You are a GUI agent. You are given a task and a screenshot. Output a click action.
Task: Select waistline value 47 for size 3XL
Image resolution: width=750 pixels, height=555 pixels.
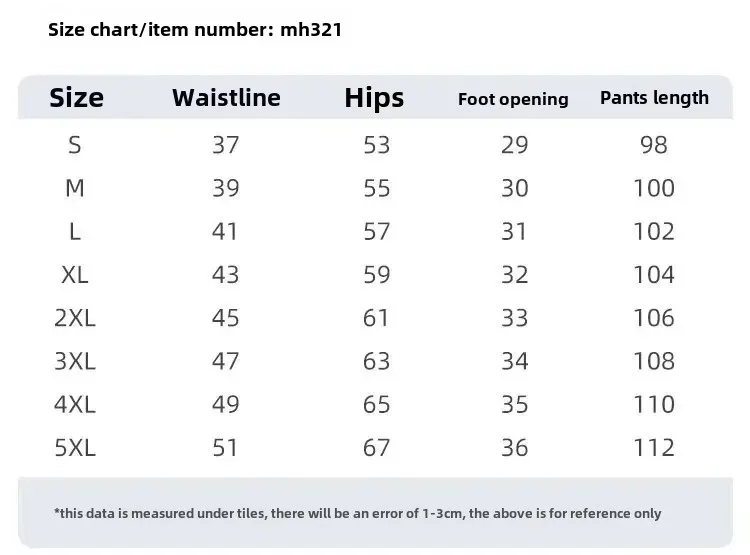coord(226,361)
